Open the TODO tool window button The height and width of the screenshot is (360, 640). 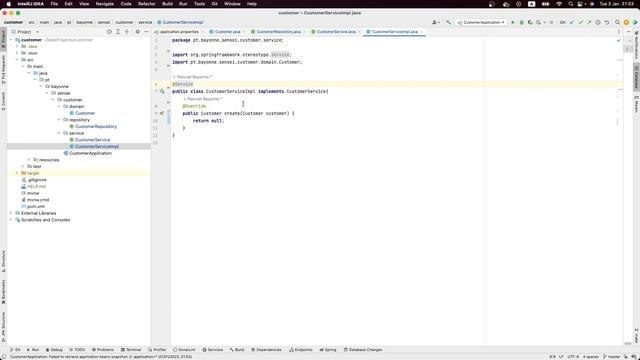click(x=77, y=350)
